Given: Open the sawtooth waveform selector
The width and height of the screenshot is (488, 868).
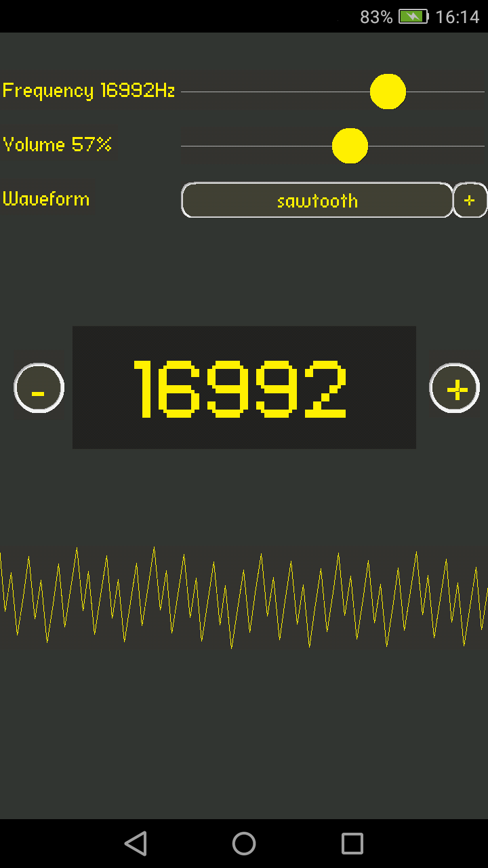Looking at the screenshot, I should (x=317, y=200).
